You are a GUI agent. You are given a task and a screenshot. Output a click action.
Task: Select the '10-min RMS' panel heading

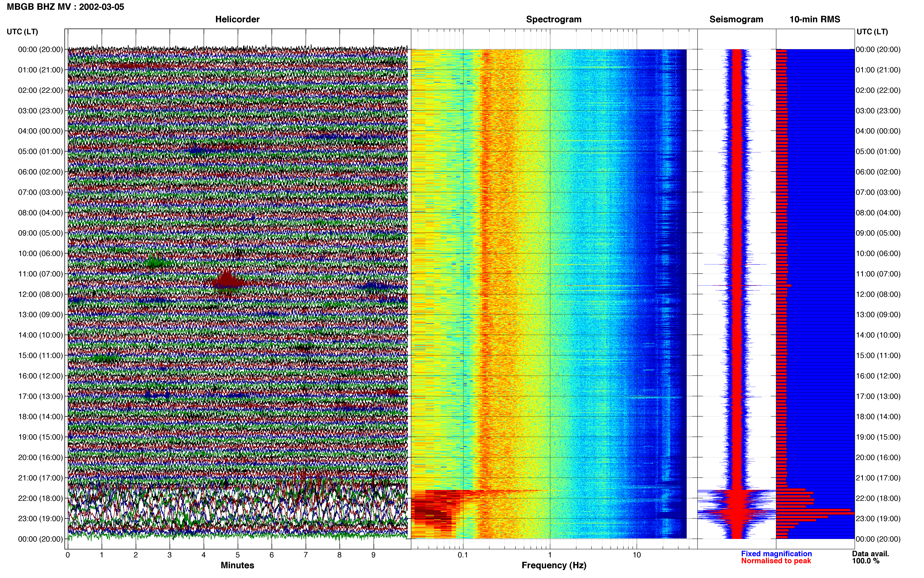(815, 20)
